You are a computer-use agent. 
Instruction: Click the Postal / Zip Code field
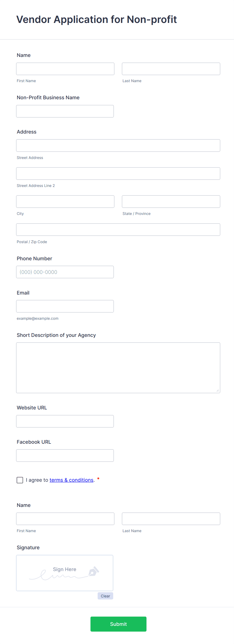coord(118,229)
